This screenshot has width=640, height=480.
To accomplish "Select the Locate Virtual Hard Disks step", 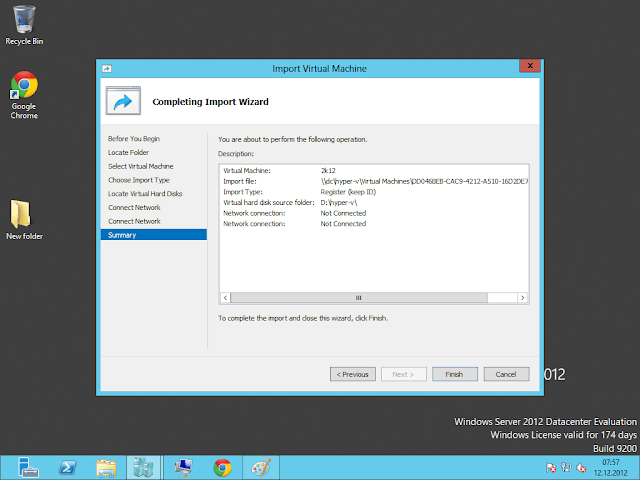I will [145, 193].
